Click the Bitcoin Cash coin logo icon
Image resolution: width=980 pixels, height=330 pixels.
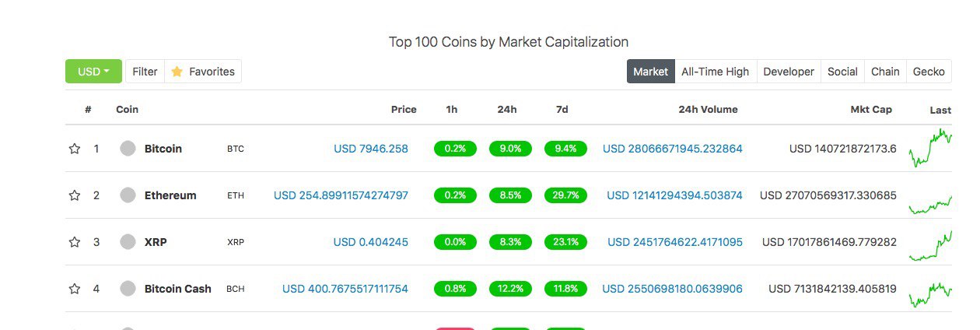[x=128, y=289]
